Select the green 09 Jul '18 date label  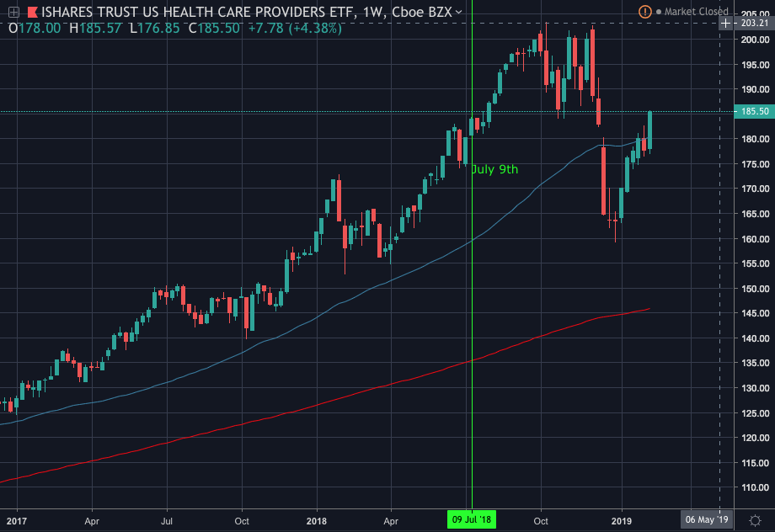472,519
